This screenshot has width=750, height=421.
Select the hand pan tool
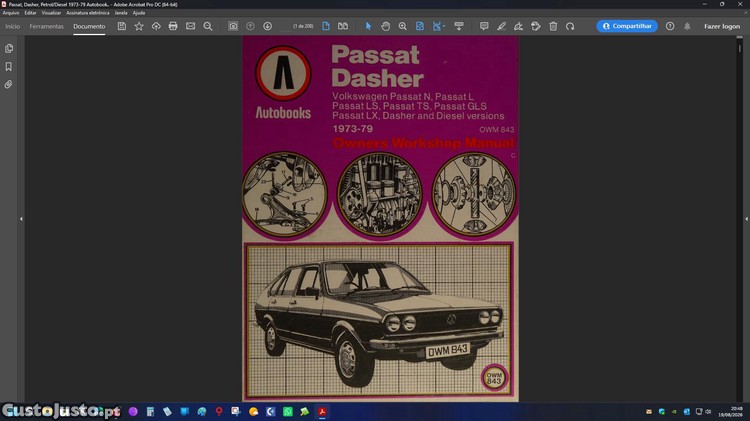386,26
